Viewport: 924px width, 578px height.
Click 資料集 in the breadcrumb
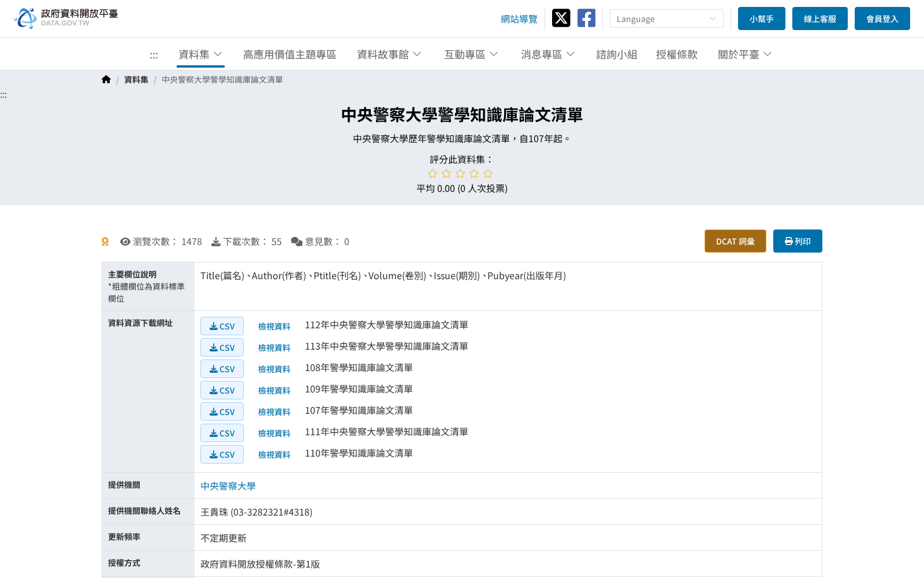pos(136,80)
